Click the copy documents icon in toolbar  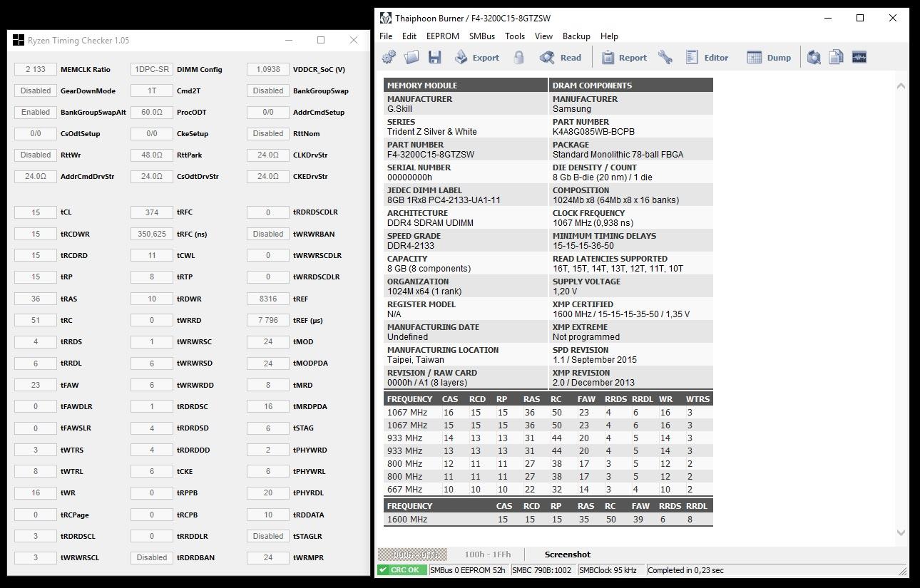click(x=837, y=58)
